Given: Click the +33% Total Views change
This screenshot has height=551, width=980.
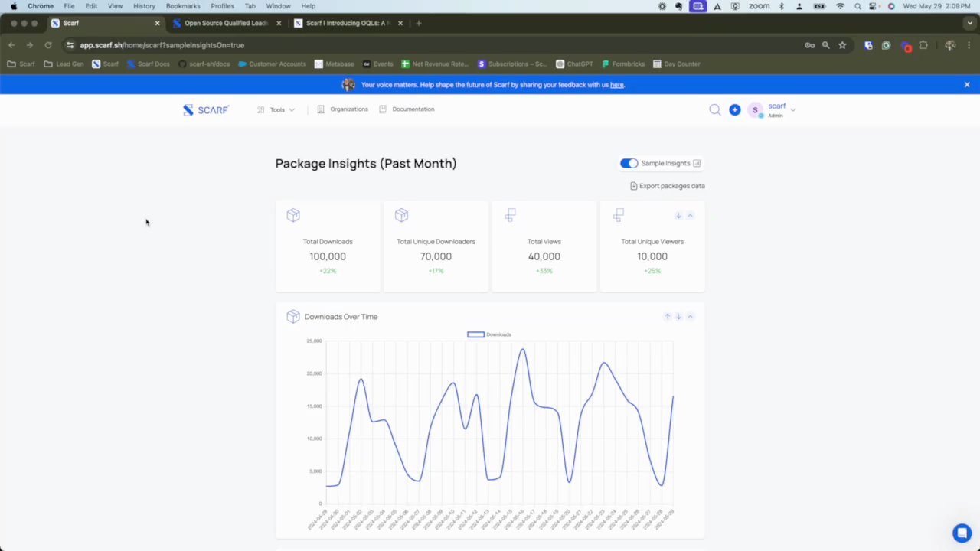Looking at the screenshot, I should point(544,271).
